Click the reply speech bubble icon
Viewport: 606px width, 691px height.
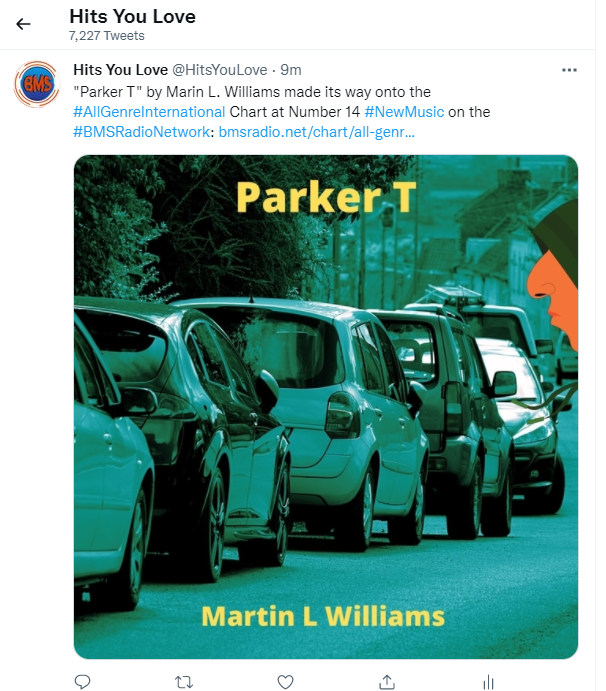click(x=82, y=682)
